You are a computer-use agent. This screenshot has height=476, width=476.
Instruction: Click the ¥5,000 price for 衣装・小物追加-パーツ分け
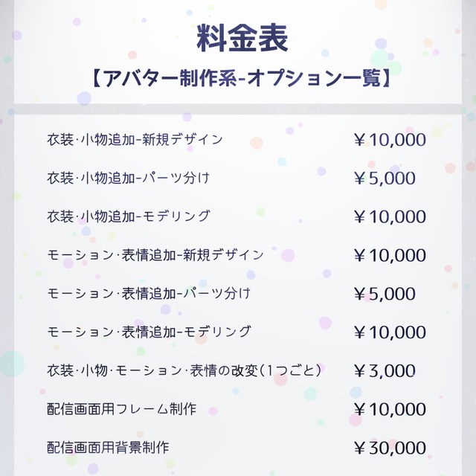(x=385, y=178)
